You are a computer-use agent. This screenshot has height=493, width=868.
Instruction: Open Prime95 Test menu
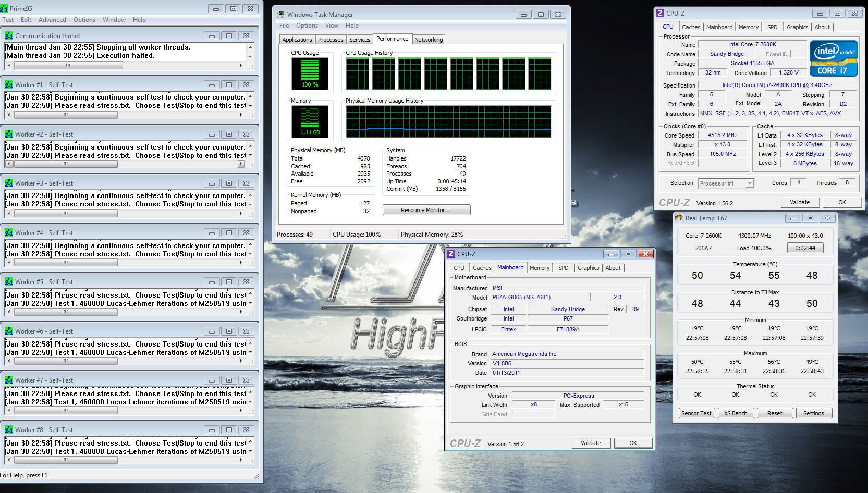8,20
